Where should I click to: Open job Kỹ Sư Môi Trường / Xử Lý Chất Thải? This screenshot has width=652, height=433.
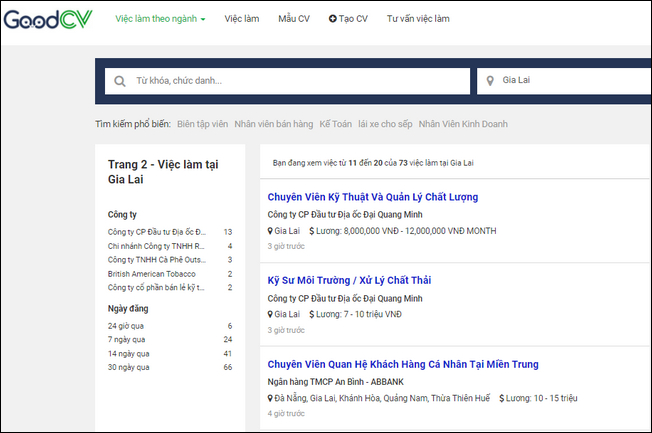click(x=349, y=280)
